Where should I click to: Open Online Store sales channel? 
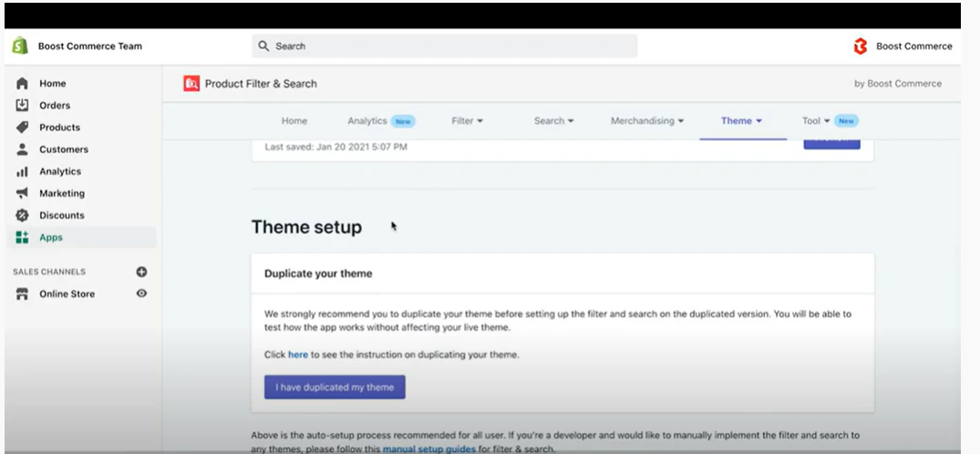pyautogui.click(x=67, y=294)
